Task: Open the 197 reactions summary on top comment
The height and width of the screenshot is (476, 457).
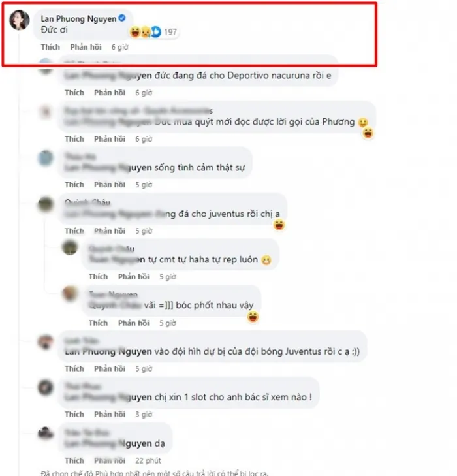Action: coord(154,31)
